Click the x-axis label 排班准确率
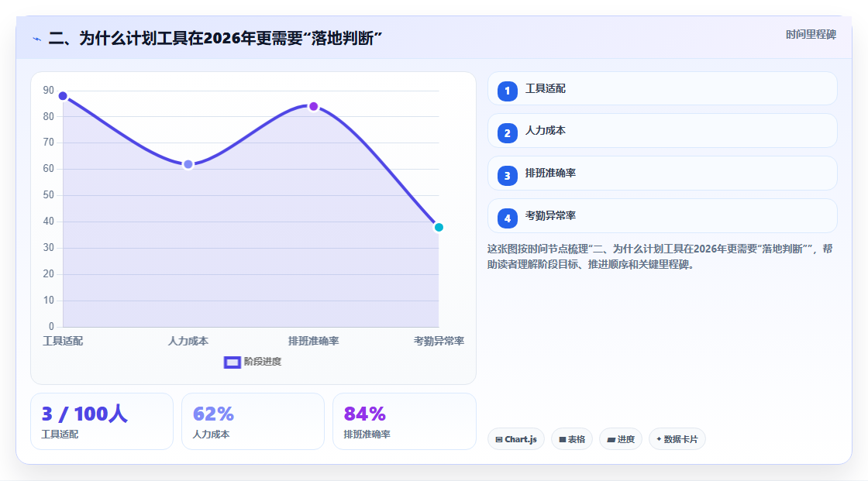This screenshot has width=868, height=481. click(313, 341)
